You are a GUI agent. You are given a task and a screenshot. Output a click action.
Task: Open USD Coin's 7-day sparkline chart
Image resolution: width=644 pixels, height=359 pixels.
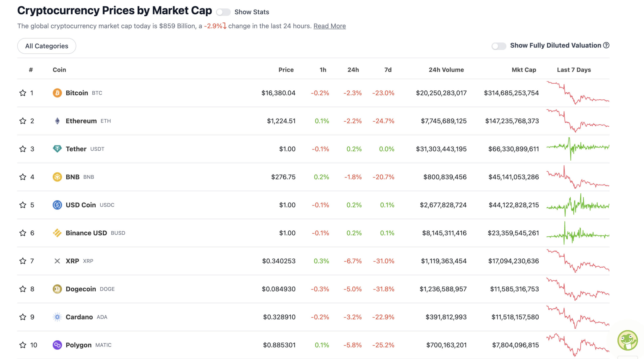578,205
